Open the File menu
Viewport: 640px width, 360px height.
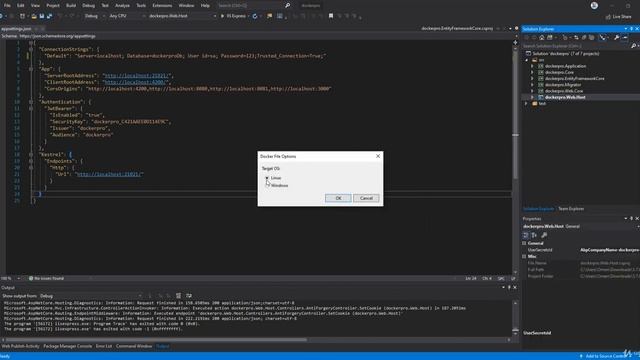(x=7, y=6)
